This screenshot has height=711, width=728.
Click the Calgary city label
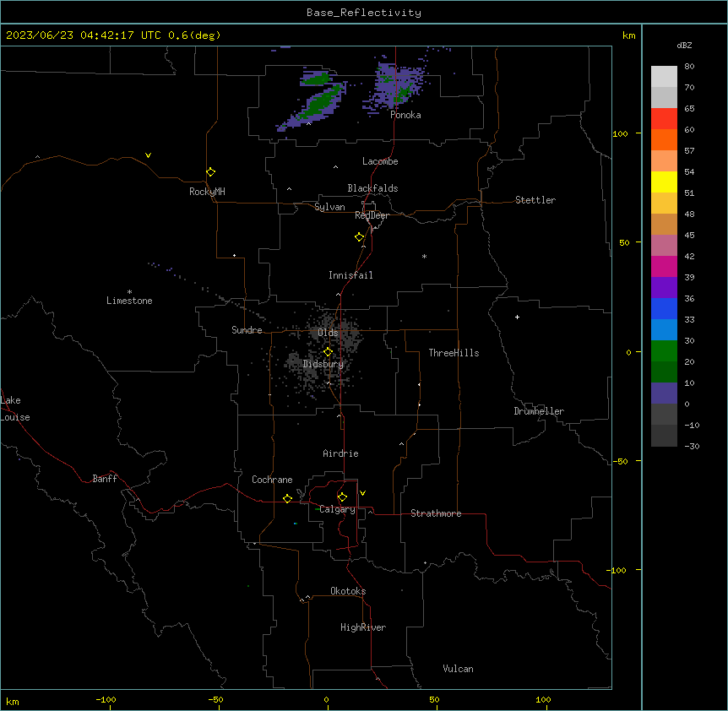click(337, 509)
